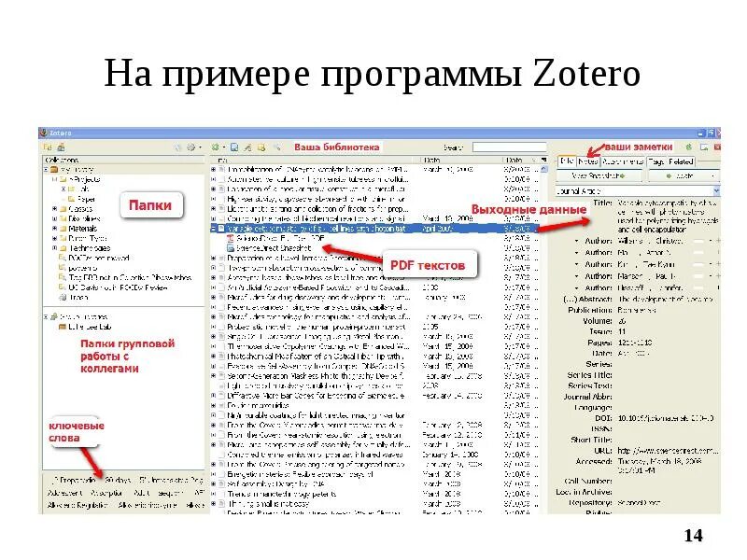Click the Little Lee Lab group folder
The image size is (747, 560).
point(85,327)
